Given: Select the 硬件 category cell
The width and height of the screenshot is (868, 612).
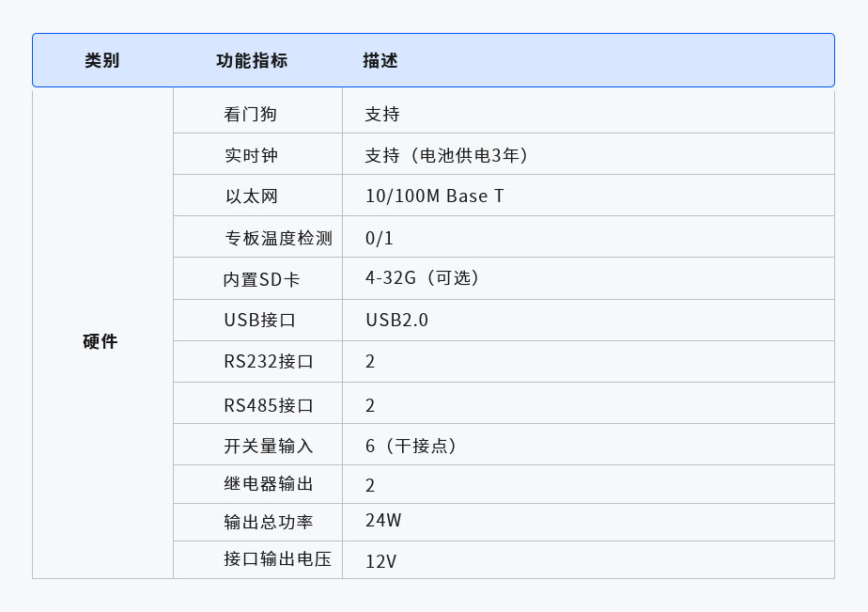Looking at the screenshot, I should (100, 342).
